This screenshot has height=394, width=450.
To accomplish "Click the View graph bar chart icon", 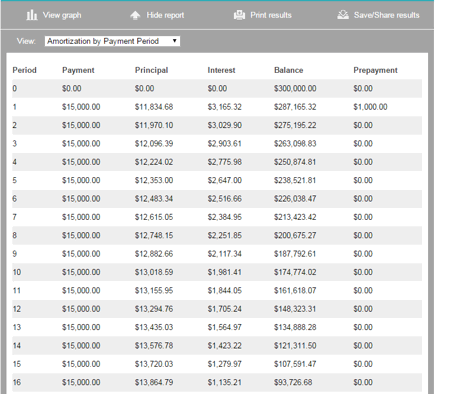I will (32, 15).
